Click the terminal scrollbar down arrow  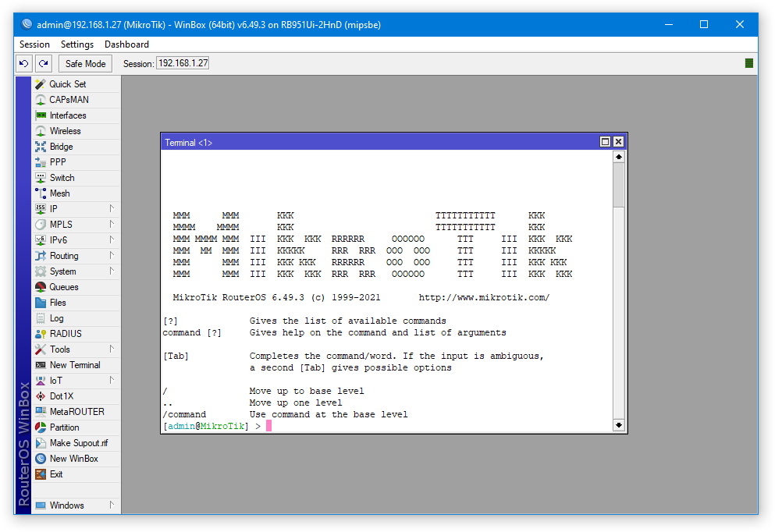pyautogui.click(x=618, y=425)
